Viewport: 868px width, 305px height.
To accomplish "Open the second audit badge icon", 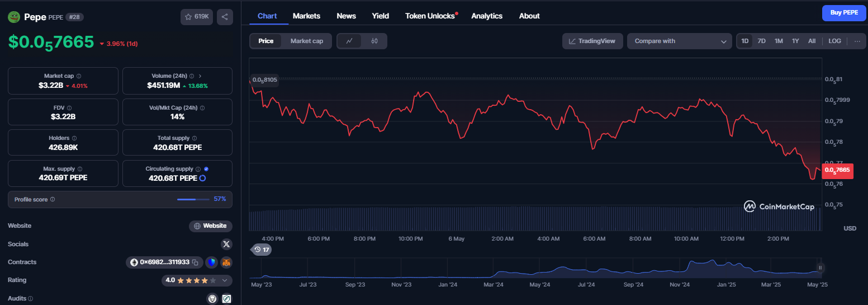I will 226,298.
